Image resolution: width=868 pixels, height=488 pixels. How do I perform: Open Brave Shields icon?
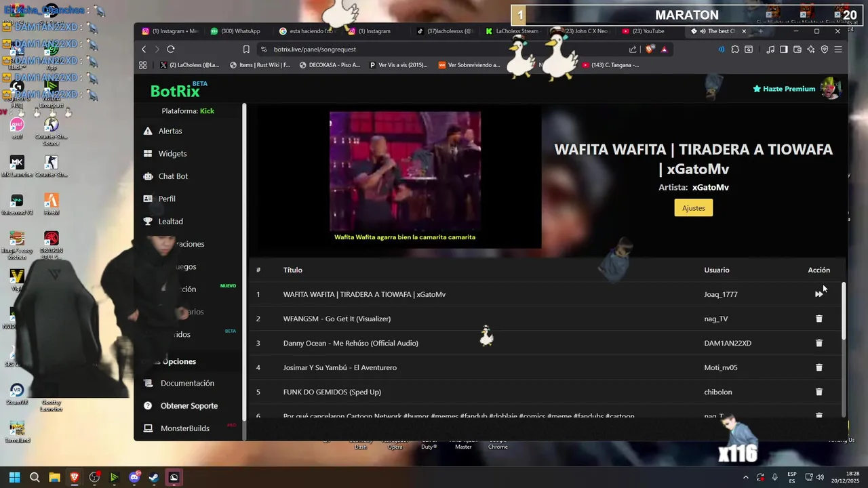coord(650,49)
